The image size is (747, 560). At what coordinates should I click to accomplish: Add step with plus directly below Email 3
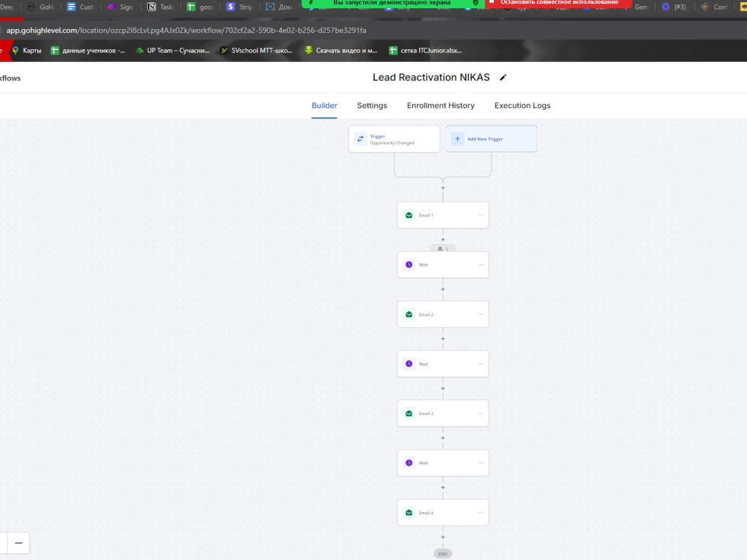(x=442, y=438)
